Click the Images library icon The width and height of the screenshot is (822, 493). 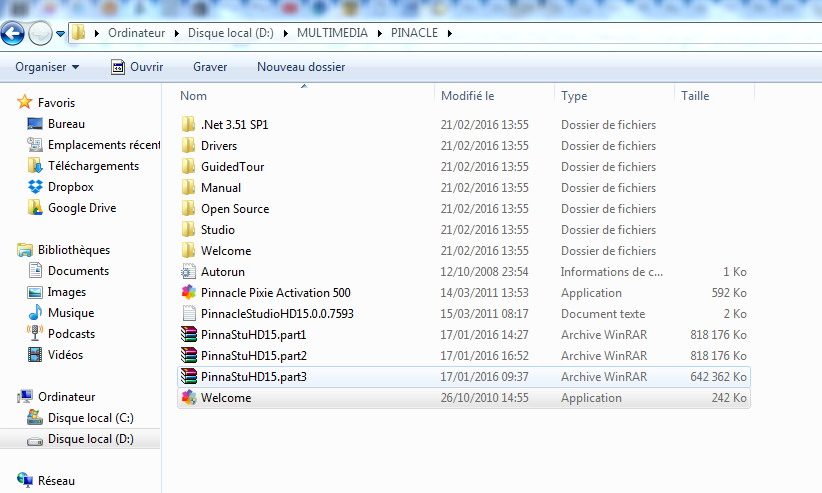tap(35, 292)
